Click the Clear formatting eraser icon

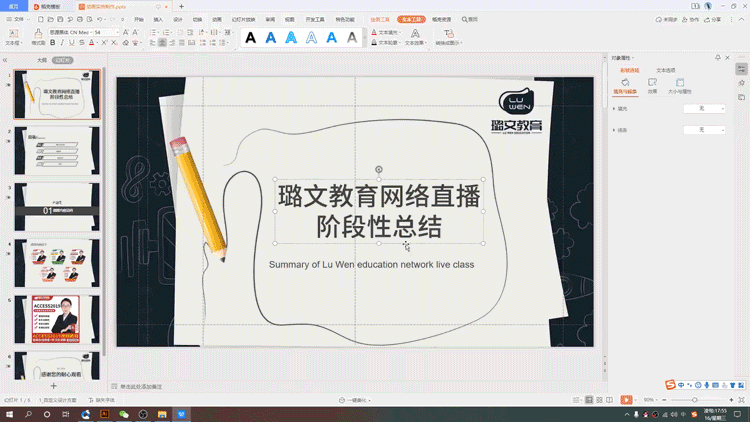[126, 43]
